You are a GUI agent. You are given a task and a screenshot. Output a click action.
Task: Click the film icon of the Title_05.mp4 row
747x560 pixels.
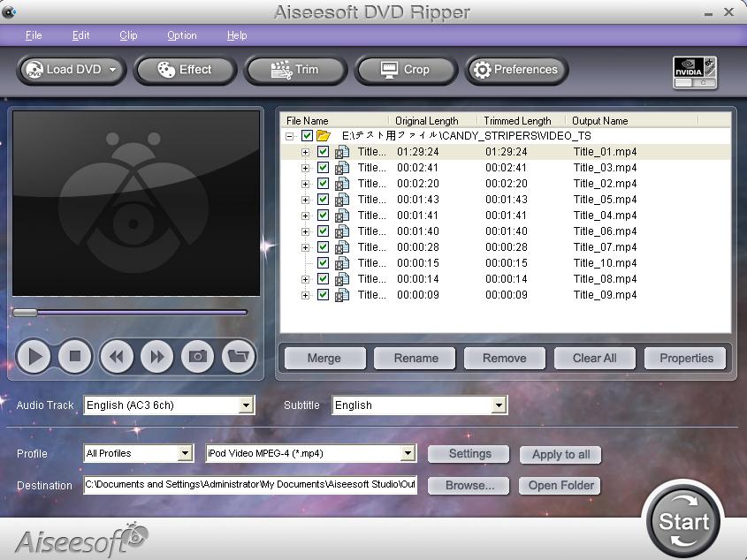tap(342, 200)
